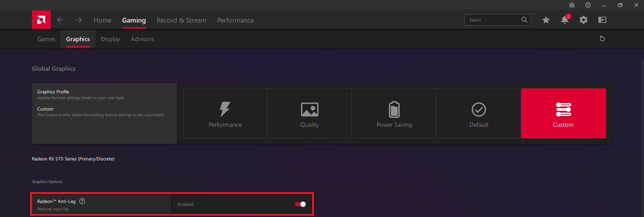The image size is (644, 217).
Task: Open settings gear icon
Action: click(584, 20)
